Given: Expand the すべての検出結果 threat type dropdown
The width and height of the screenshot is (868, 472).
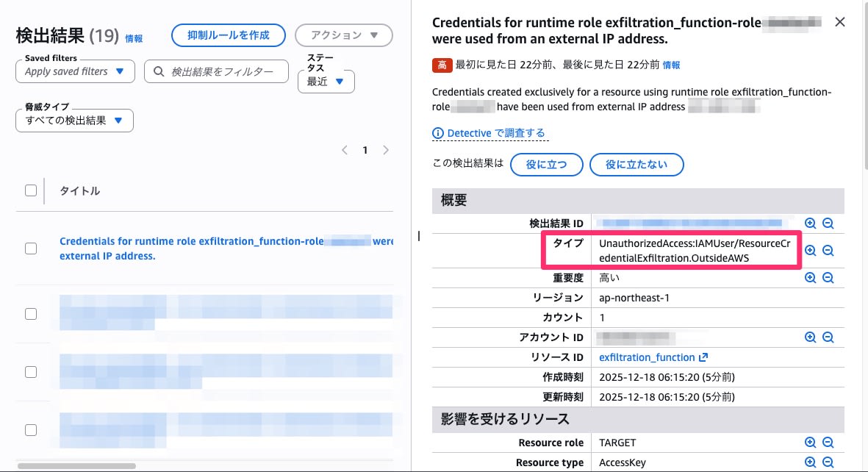Looking at the screenshot, I should 73,120.
